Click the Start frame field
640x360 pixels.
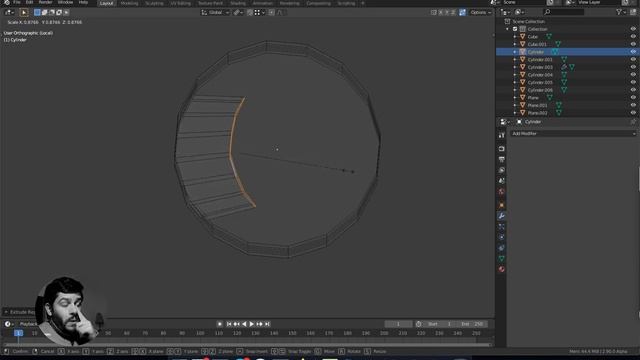[440, 324]
